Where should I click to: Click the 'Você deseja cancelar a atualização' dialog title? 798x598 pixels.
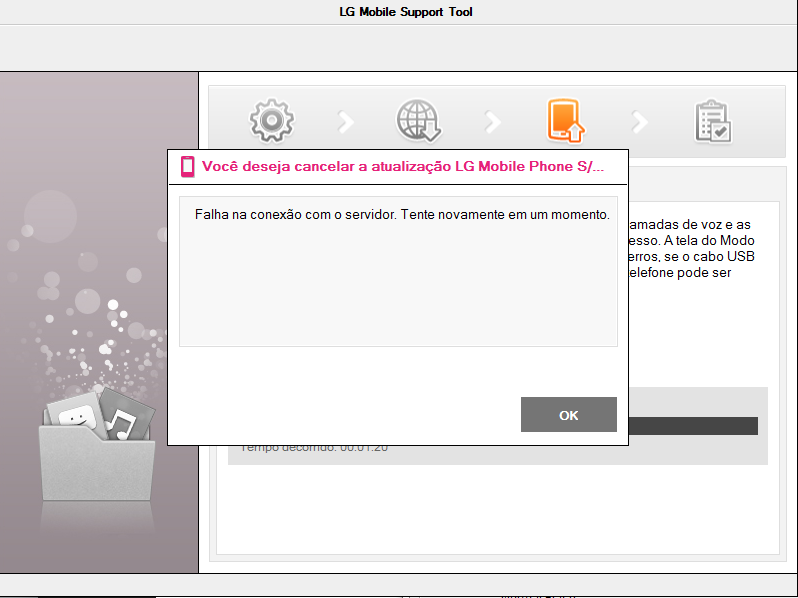click(403, 166)
